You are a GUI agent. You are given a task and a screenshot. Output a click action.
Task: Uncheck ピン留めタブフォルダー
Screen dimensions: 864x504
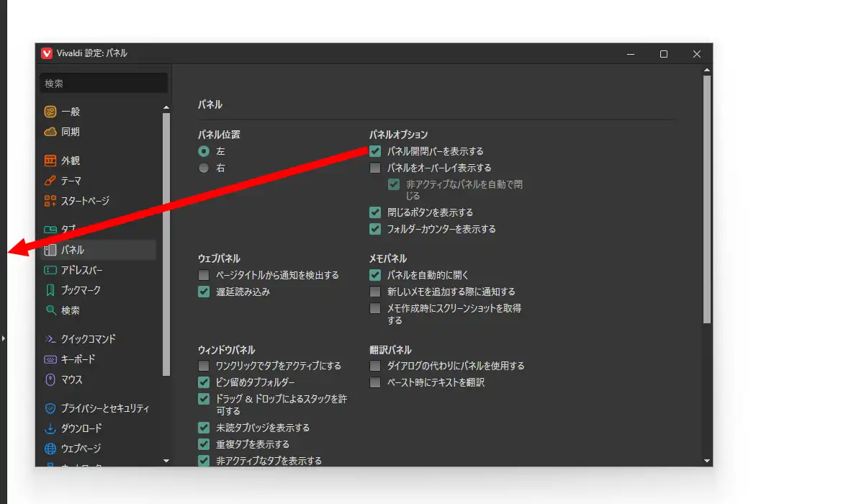pos(204,382)
